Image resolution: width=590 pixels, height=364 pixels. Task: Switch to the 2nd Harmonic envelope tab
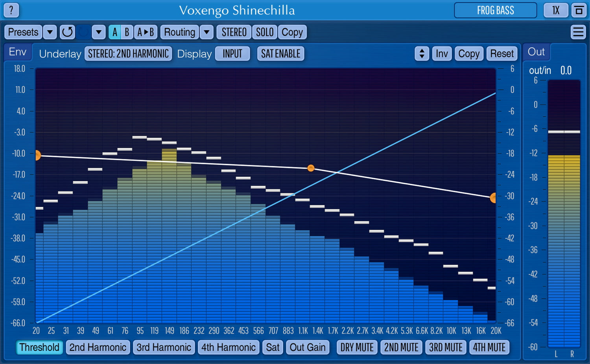coord(98,347)
